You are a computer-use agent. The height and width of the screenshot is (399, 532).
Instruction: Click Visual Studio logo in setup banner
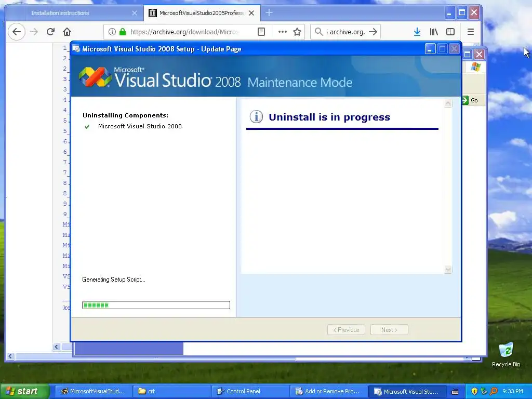[x=95, y=77]
